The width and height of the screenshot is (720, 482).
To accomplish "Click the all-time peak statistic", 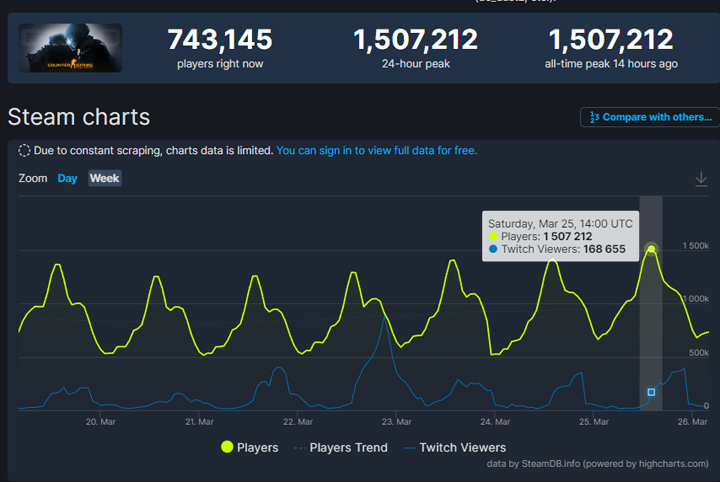I will 610,47.
